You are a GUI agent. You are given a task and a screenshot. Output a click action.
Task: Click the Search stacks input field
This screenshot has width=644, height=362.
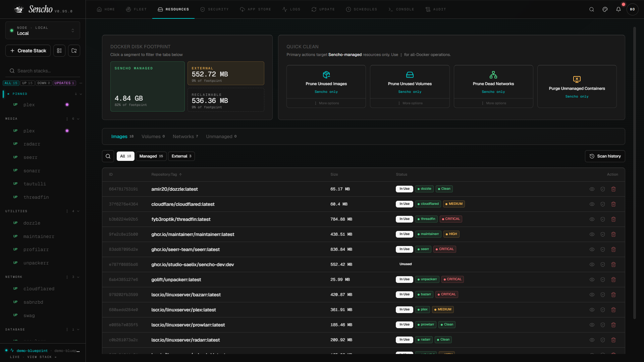click(43, 71)
